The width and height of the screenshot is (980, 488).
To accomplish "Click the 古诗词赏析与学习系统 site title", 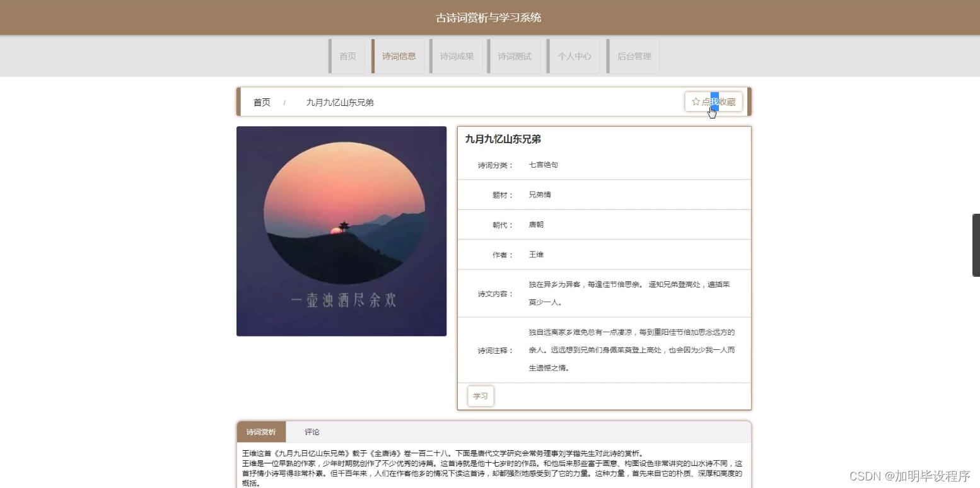I will [489, 17].
